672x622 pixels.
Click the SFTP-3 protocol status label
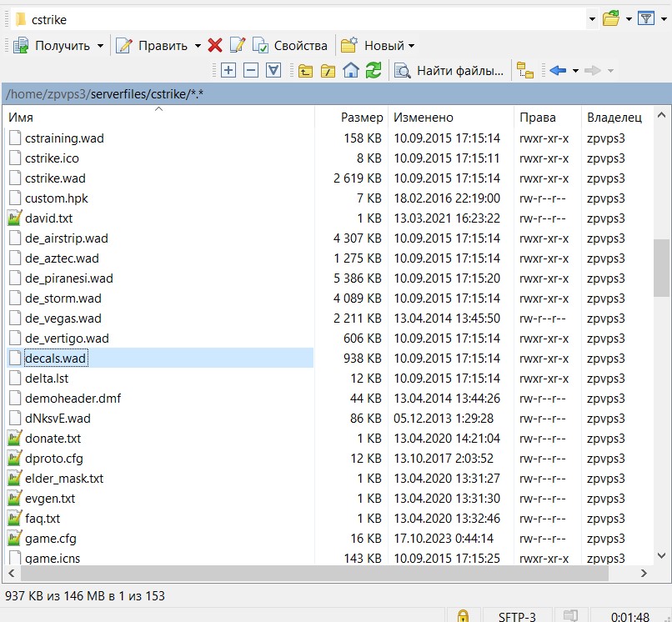pos(517,616)
